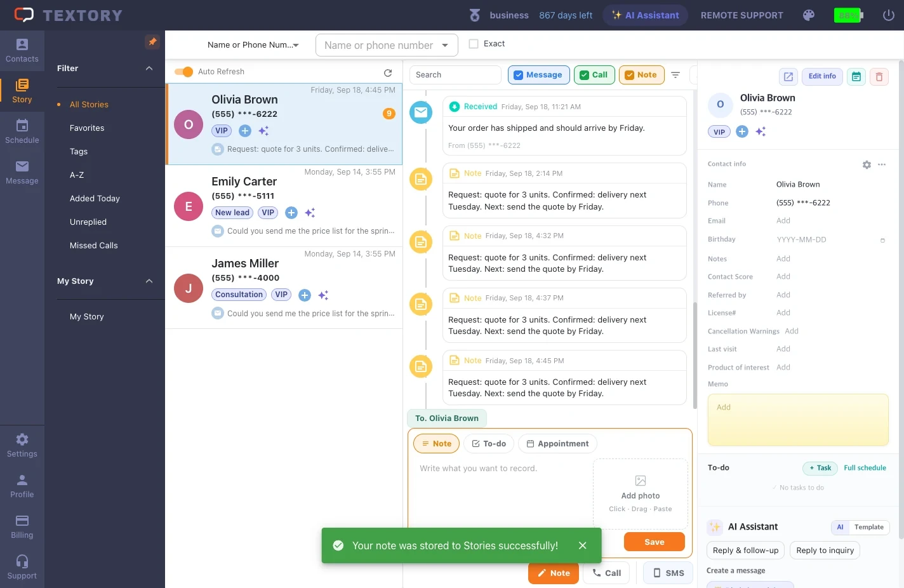Toggle the Call filter checkbox
This screenshot has width=904, height=588.
pos(585,75)
